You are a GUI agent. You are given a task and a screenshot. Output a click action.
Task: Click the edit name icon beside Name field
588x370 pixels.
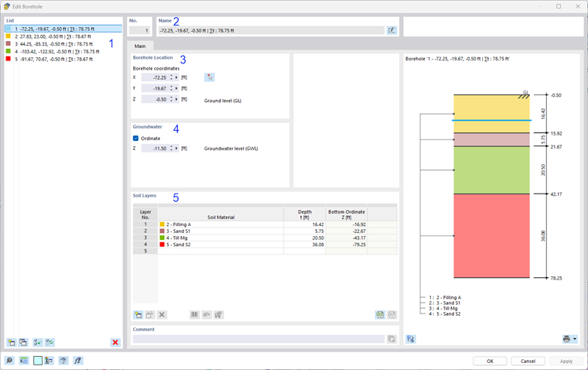pyautogui.click(x=391, y=30)
